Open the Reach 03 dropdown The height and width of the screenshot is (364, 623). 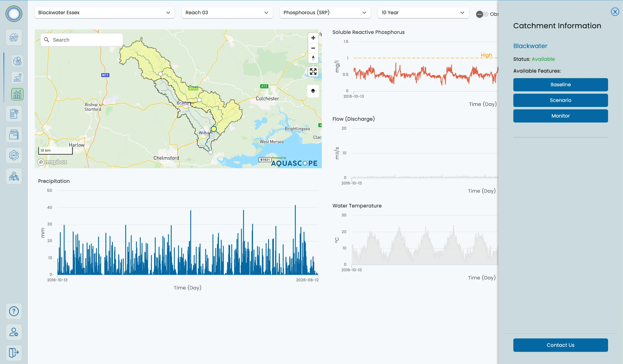227,13
